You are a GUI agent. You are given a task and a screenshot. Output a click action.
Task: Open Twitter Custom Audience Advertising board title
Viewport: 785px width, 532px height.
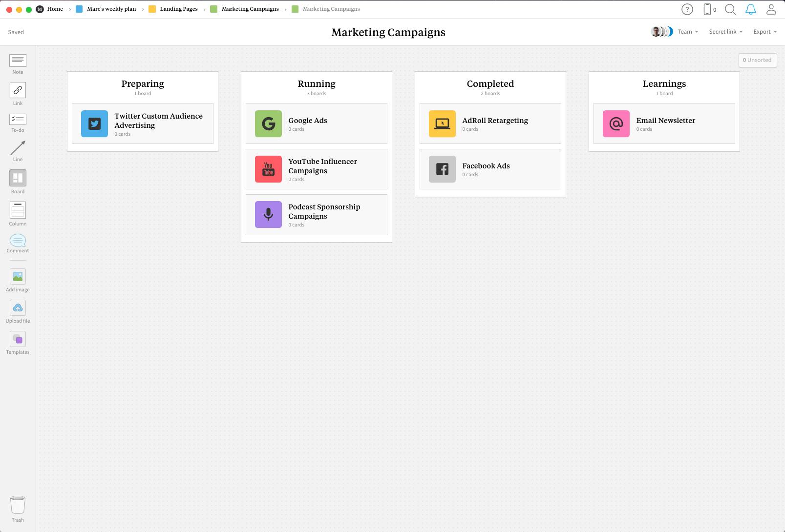coord(158,121)
